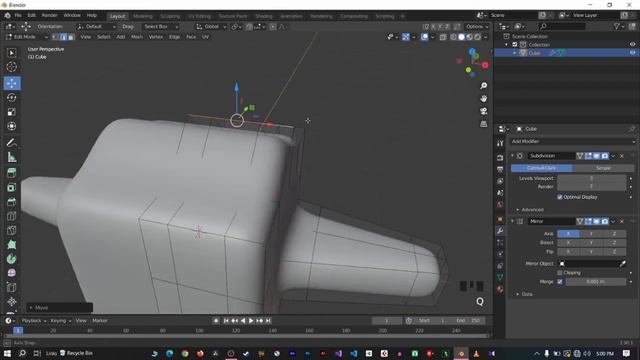Open the Modifier properties wrench tab
Viewport: 640px width, 360px height.
pos(500,231)
